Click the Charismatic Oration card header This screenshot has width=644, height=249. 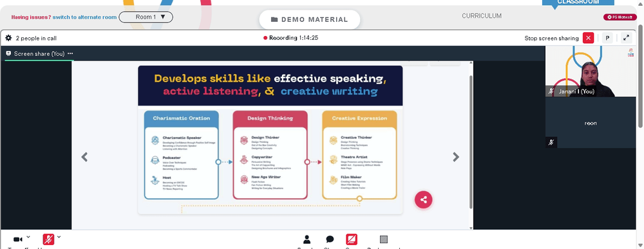coord(181,118)
